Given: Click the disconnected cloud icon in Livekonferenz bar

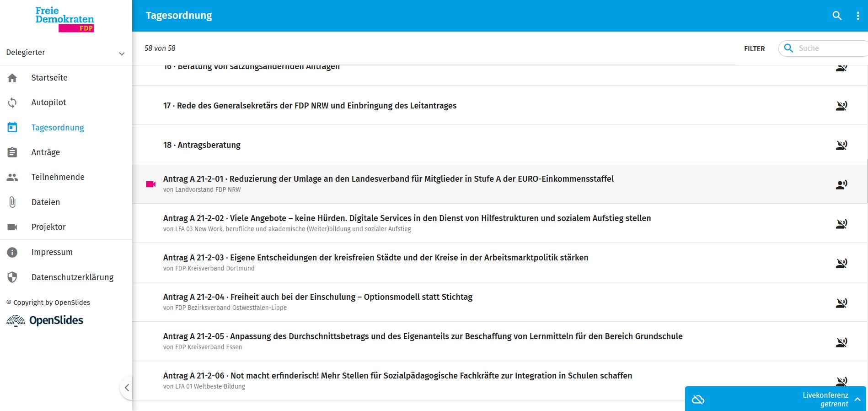Looking at the screenshot, I should pyautogui.click(x=698, y=400).
